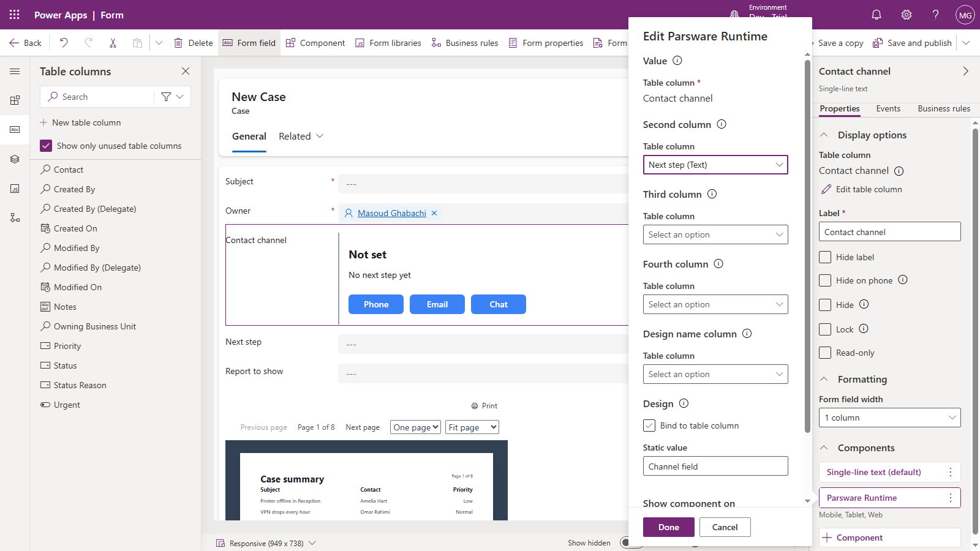Toggle Bind to table column checkbox

coord(649,425)
